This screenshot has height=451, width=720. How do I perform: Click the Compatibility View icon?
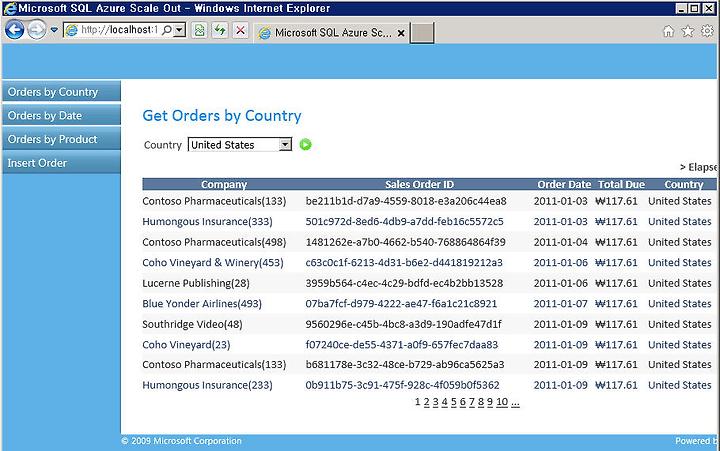click(199, 31)
